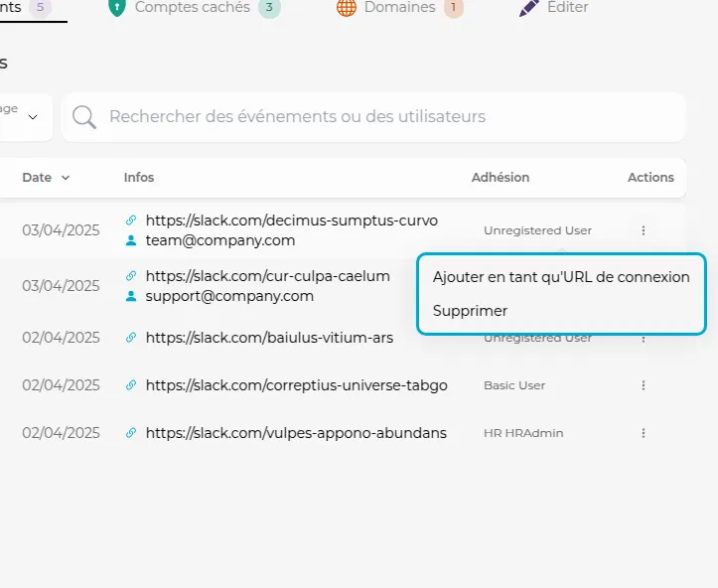Open the Éditer tab
The height and width of the screenshot is (588, 718).
(x=553, y=7)
